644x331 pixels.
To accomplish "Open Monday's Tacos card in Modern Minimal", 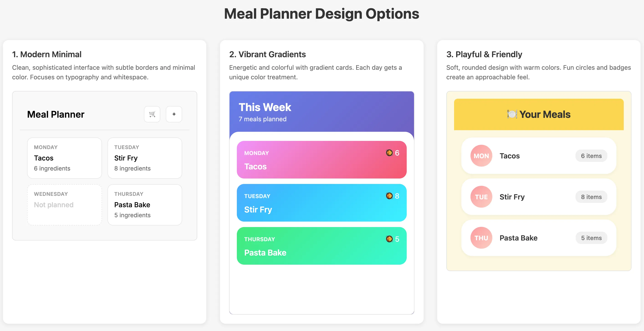I will click(x=64, y=158).
